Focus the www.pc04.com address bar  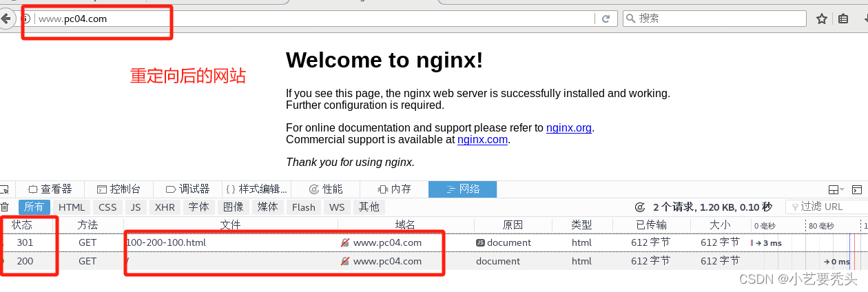click(313, 19)
